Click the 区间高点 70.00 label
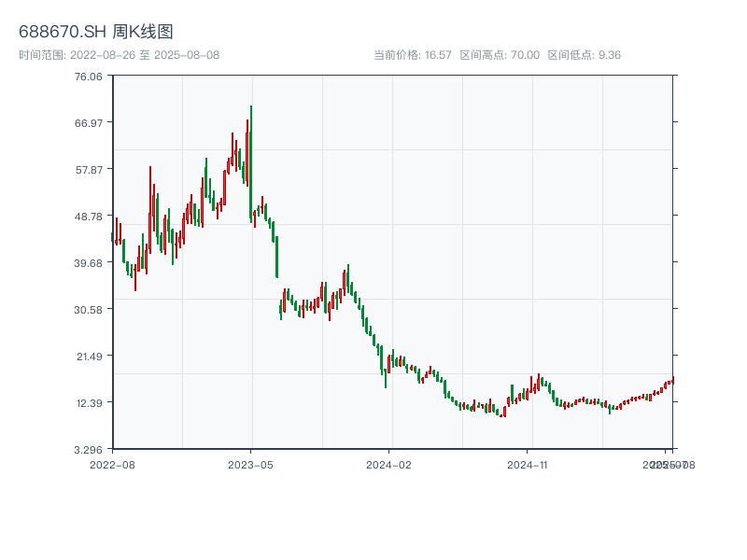 pos(500,55)
